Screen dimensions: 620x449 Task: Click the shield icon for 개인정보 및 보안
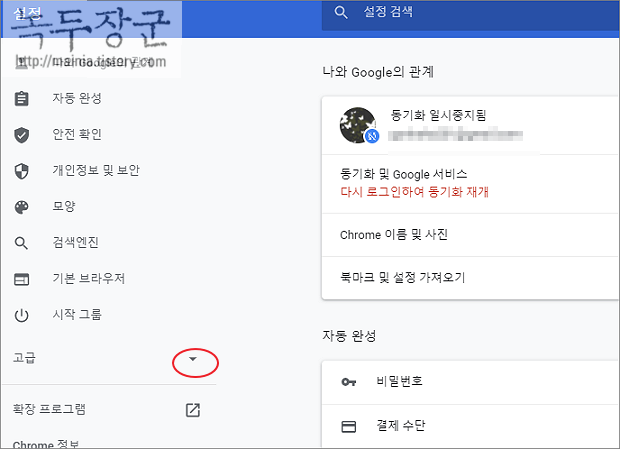(21, 171)
